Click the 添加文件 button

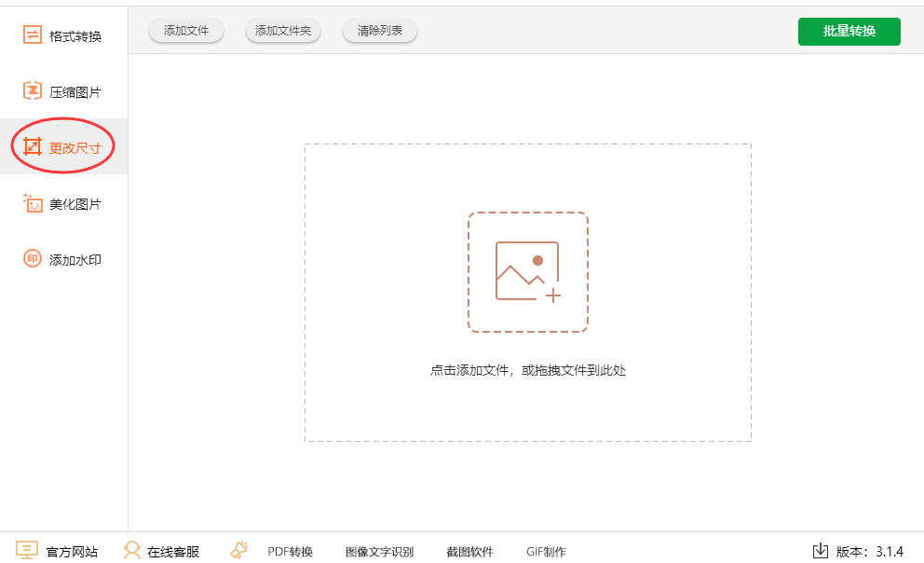click(x=186, y=31)
